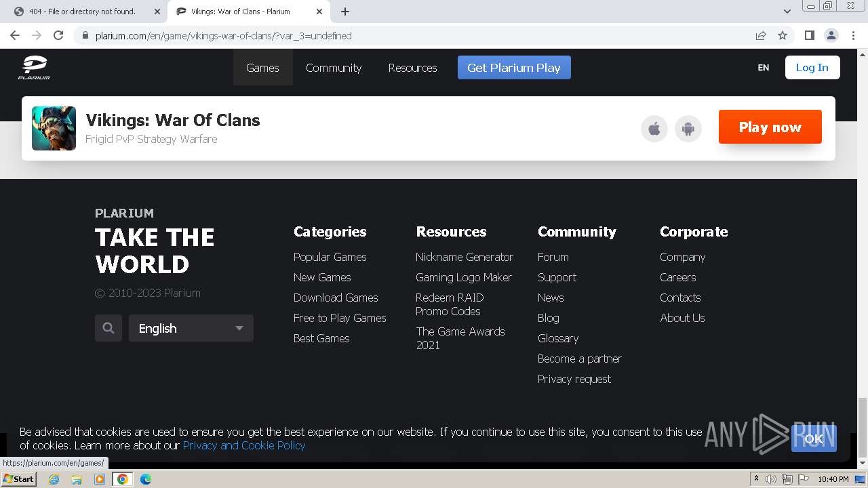This screenshot has width=868, height=488.
Task: Open Microsoft Edge from taskbar
Action: [146, 479]
